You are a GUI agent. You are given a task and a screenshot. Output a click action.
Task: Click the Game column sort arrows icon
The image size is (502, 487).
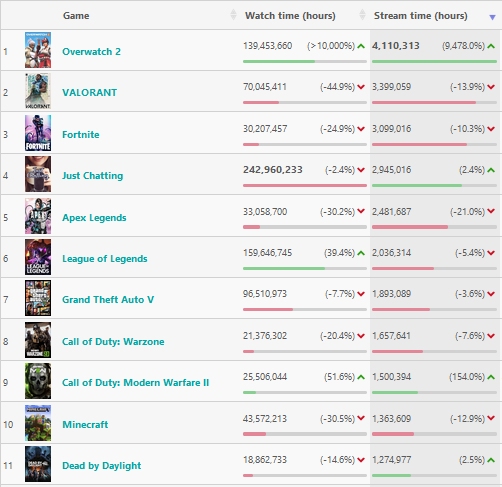coord(233,15)
